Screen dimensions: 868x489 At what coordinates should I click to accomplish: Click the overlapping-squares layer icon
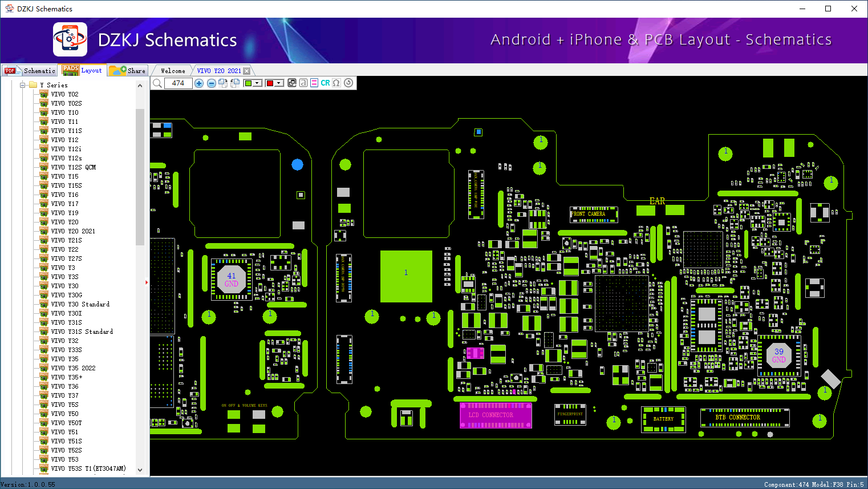292,83
